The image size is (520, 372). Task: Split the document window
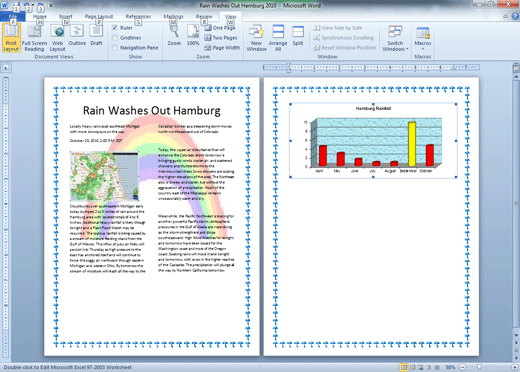click(298, 35)
